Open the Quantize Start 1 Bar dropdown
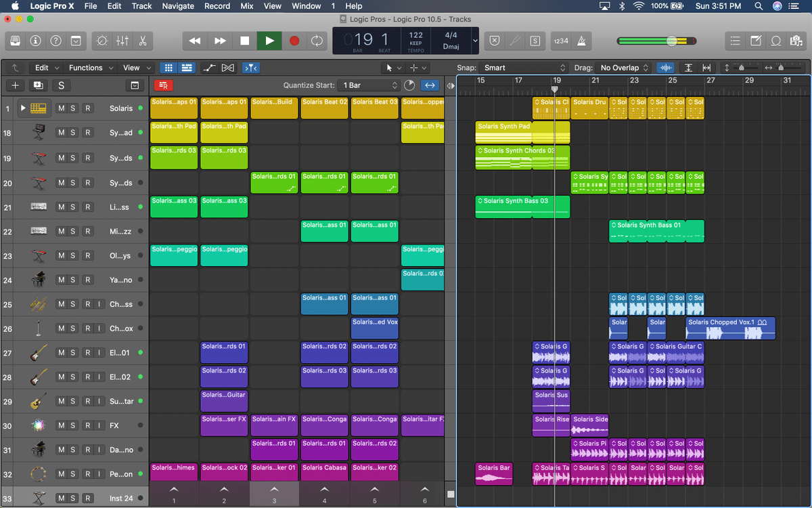The image size is (812, 508). (x=369, y=85)
